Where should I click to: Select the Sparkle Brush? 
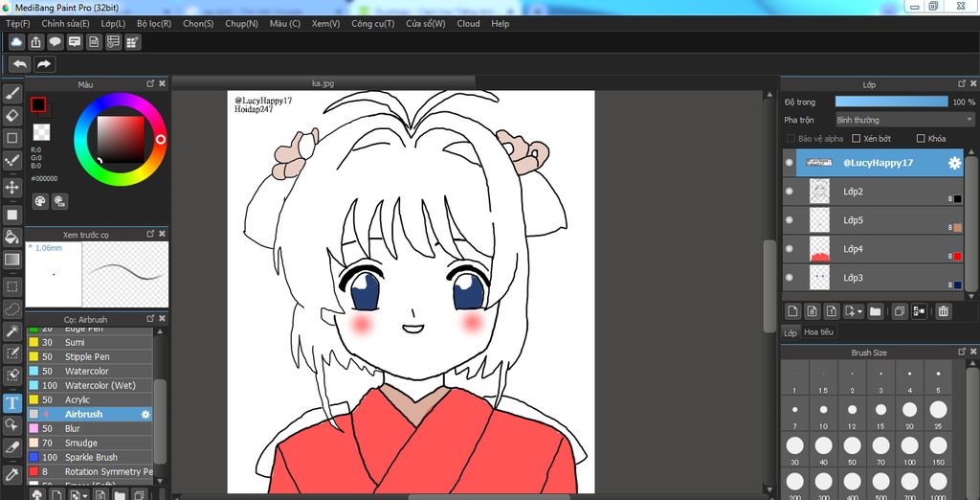[89, 458]
